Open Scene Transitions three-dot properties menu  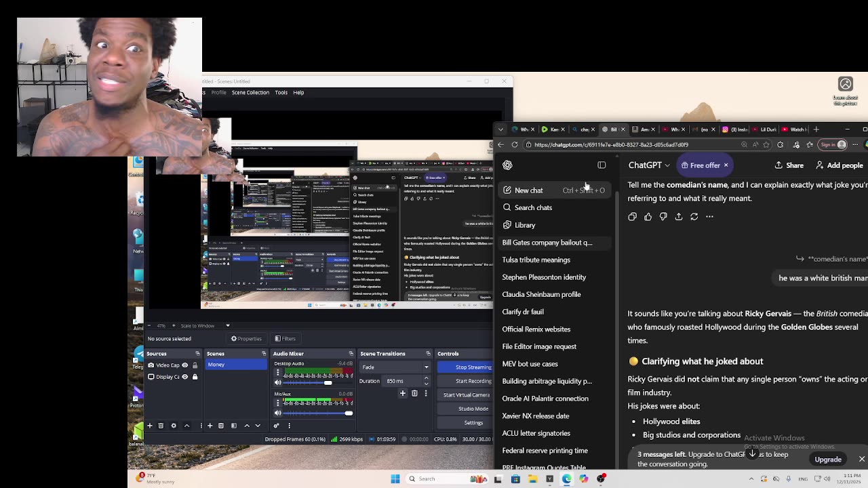[426, 393]
